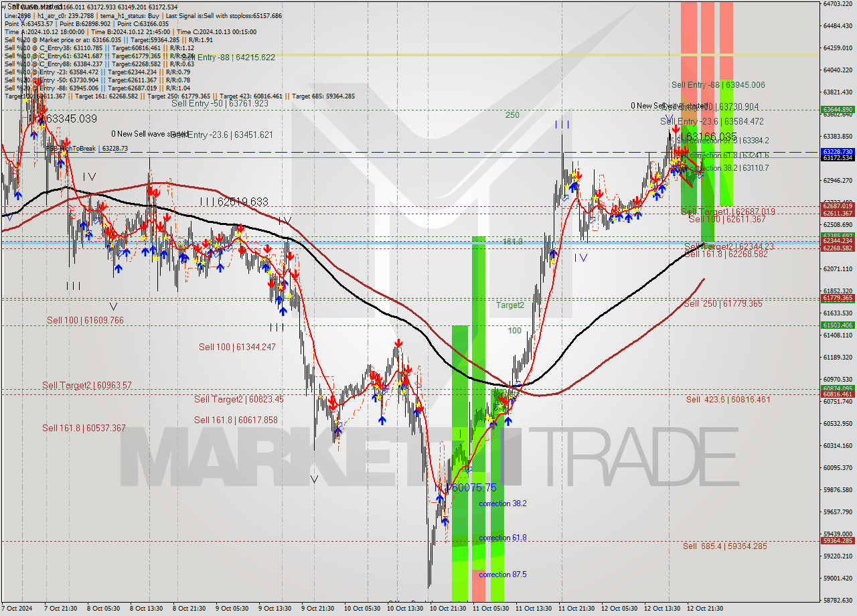Screen dimensions: 857x616
Task: Click the 'Sell 161.8 | 60537.367' label
Action: 84,428
